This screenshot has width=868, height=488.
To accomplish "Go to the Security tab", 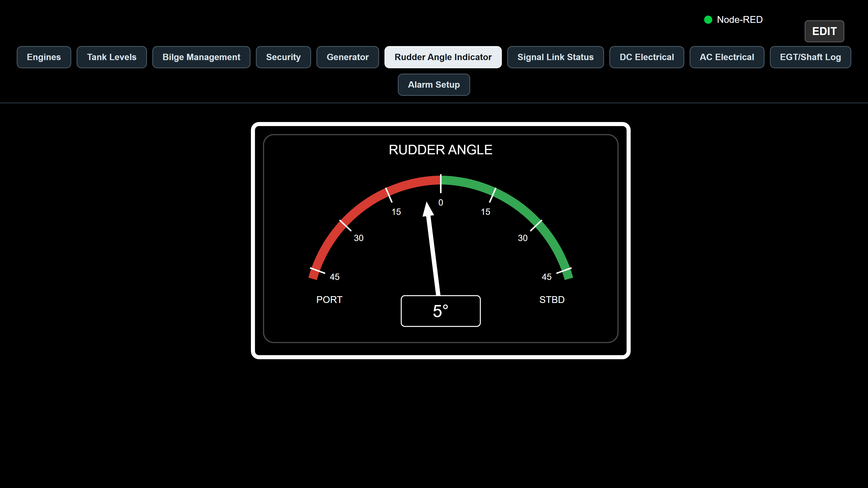I will [x=283, y=57].
